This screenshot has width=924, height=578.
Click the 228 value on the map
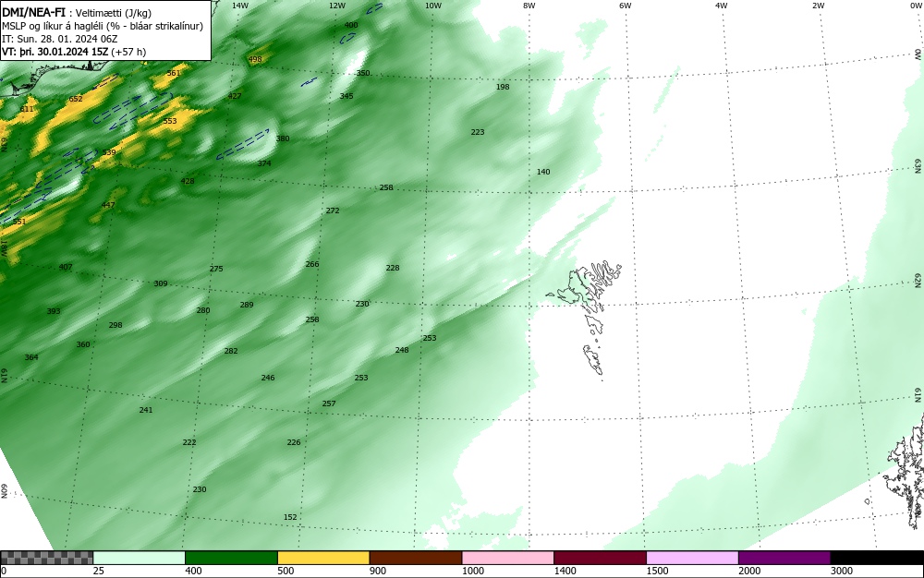[393, 268]
